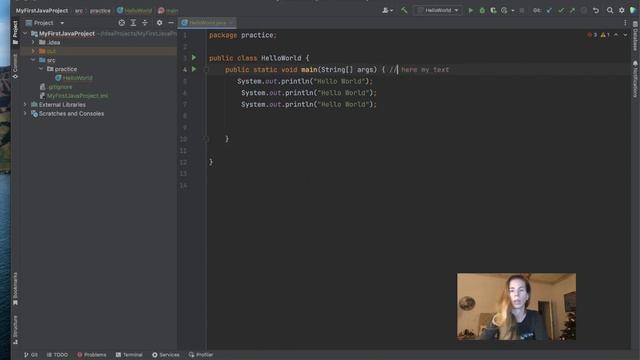640x360 pixels.
Task: Toggle code folding on main method line
Action: coord(206,69)
